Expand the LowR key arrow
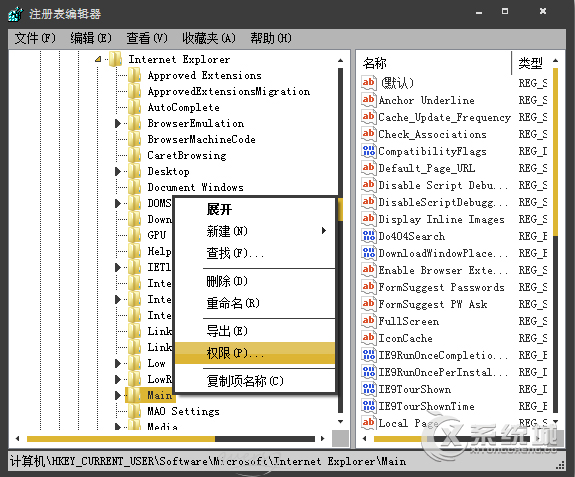This screenshot has width=575, height=477. tap(118, 379)
